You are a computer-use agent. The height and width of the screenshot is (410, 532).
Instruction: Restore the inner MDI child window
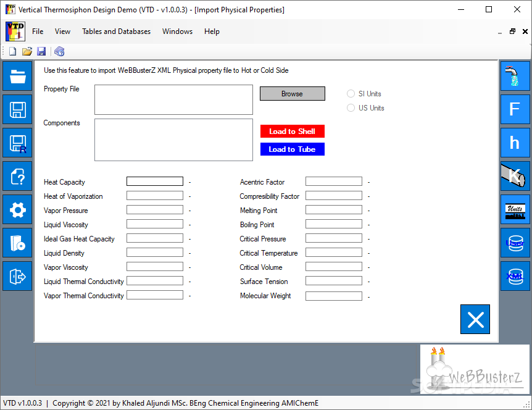coord(512,31)
